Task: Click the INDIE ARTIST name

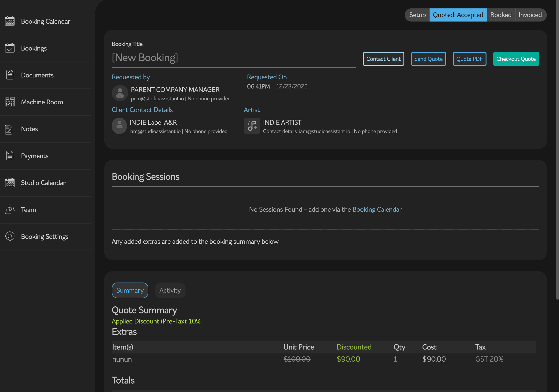Action: tap(282, 122)
